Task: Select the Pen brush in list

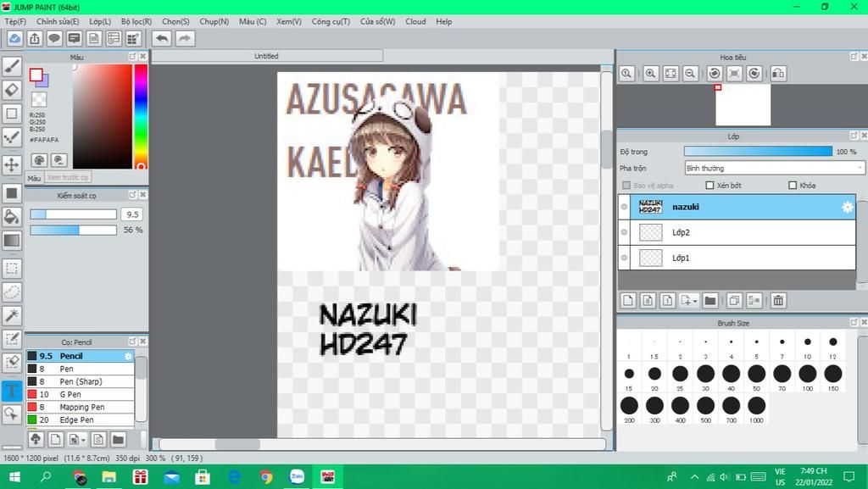Action: tap(80, 369)
